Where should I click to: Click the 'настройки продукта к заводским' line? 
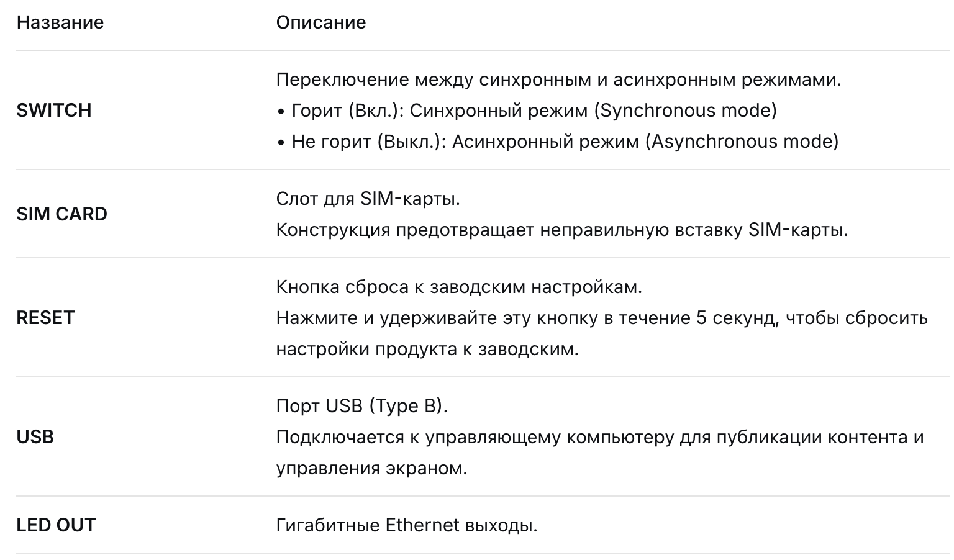coord(427,349)
